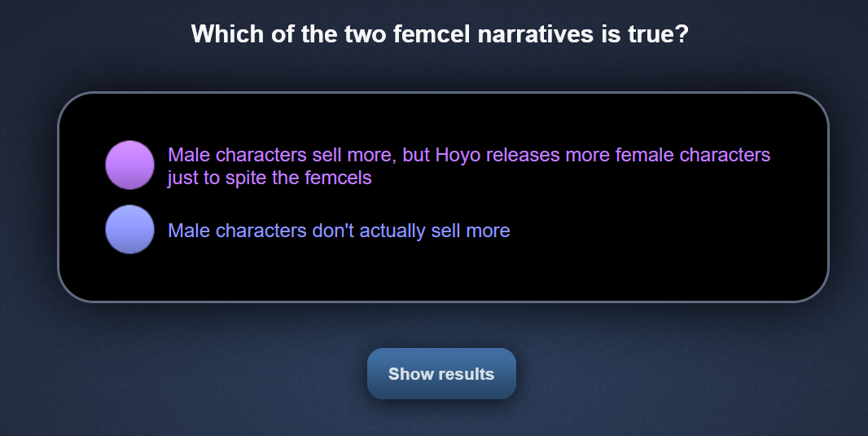The image size is (868, 436).
Task: Select the blue radio circle option
Action: point(129,229)
